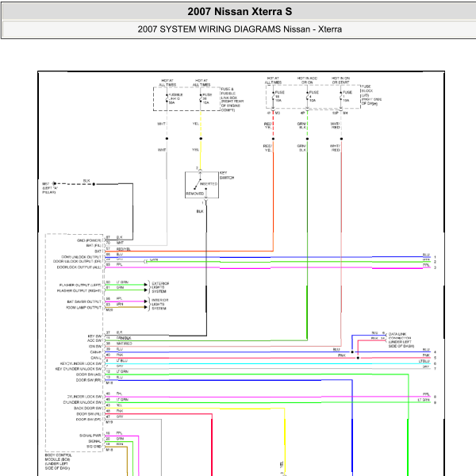The width and height of the screenshot is (476, 476).
Task: Select the BLK label below the key switch
Action: pyautogui.click(x=200, y=211)
